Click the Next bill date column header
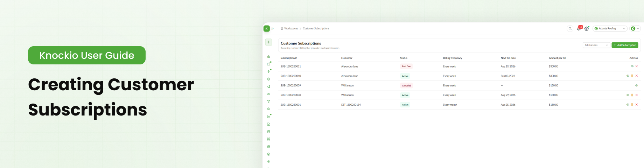Image resolution: width=644 pixels, height=168 pixels. pos(508,58)
